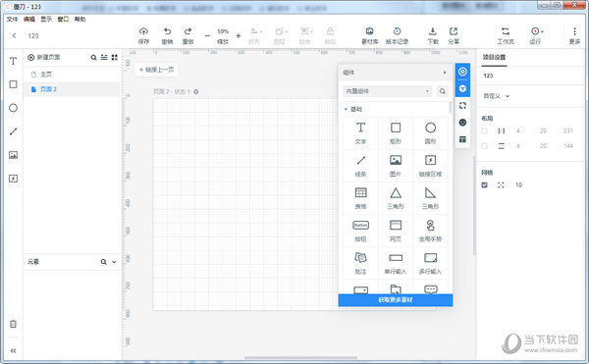The height and width of the screenshot is (364, 589).
Task: Search components with the magnifier button
Action: click(442, 91)
